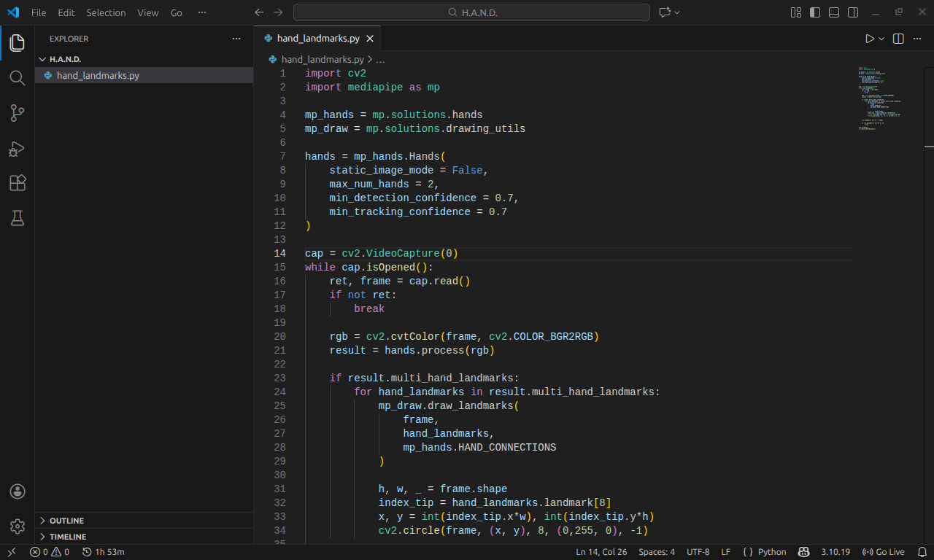934x560 pixels.
Task: Open the Selection menu
Action: click(x=106, y=12)
